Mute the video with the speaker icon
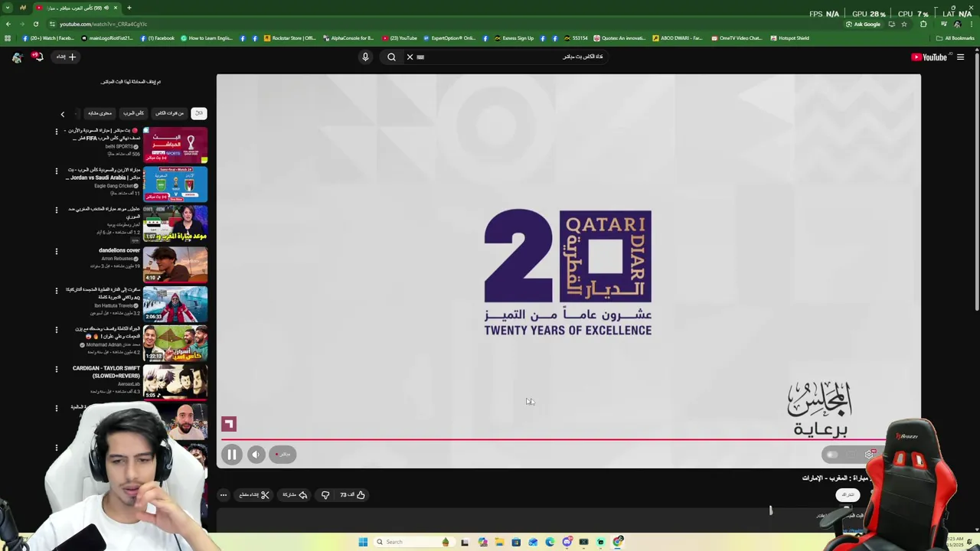This screenshot has height=551, width=980. [x=256, y=455]
